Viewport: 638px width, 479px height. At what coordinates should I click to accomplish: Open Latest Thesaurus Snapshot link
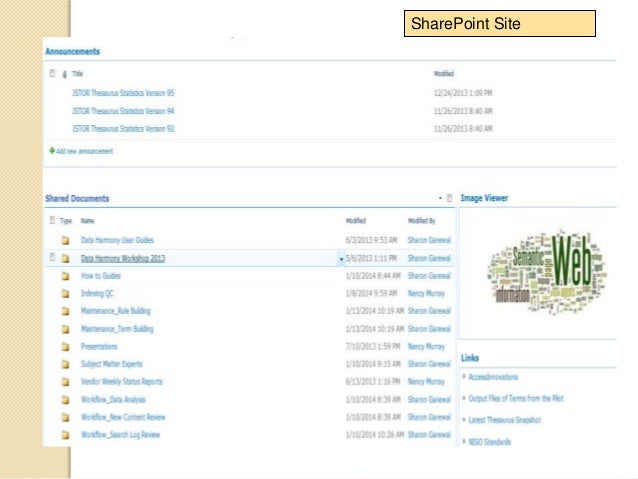(x=505, y=420)
